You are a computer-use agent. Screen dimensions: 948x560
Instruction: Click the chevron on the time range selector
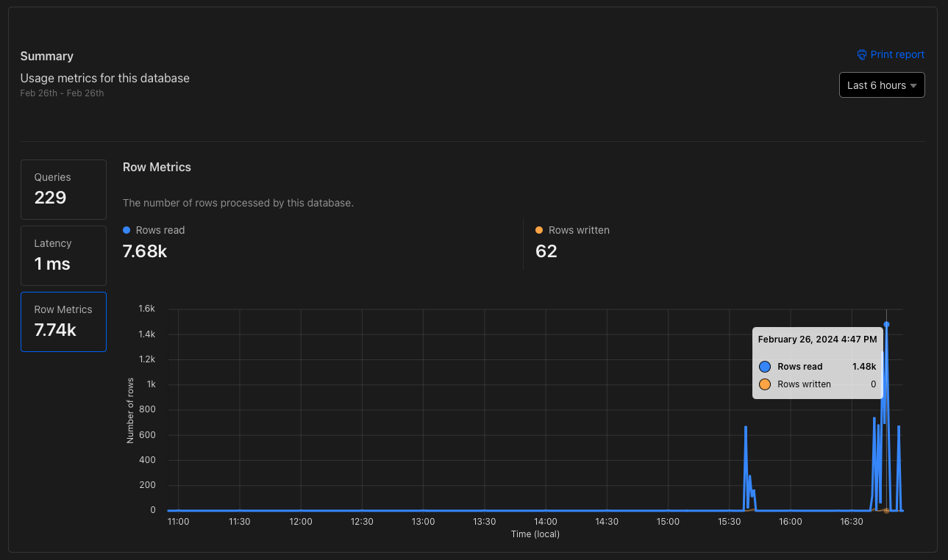tap(912, 85)
